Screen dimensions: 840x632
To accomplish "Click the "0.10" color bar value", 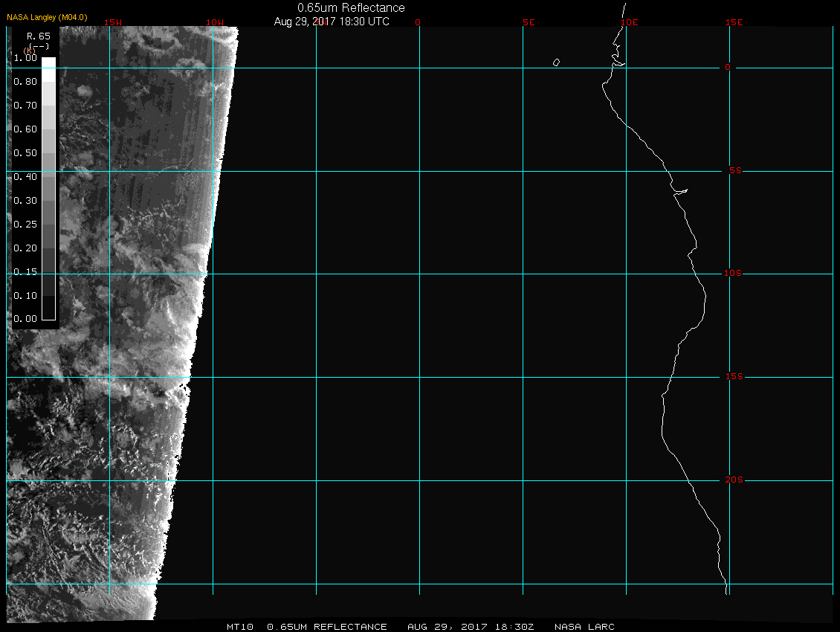I will click(25, 296).
